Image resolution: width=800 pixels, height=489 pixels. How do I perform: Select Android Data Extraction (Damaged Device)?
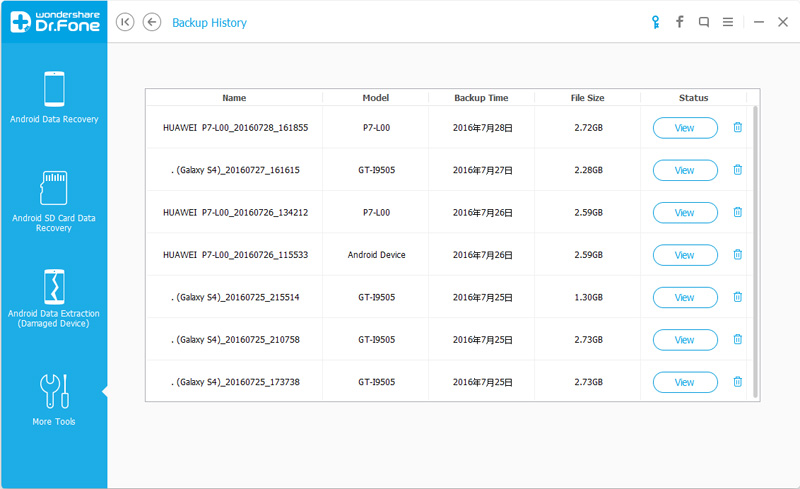tap(54, 299)
